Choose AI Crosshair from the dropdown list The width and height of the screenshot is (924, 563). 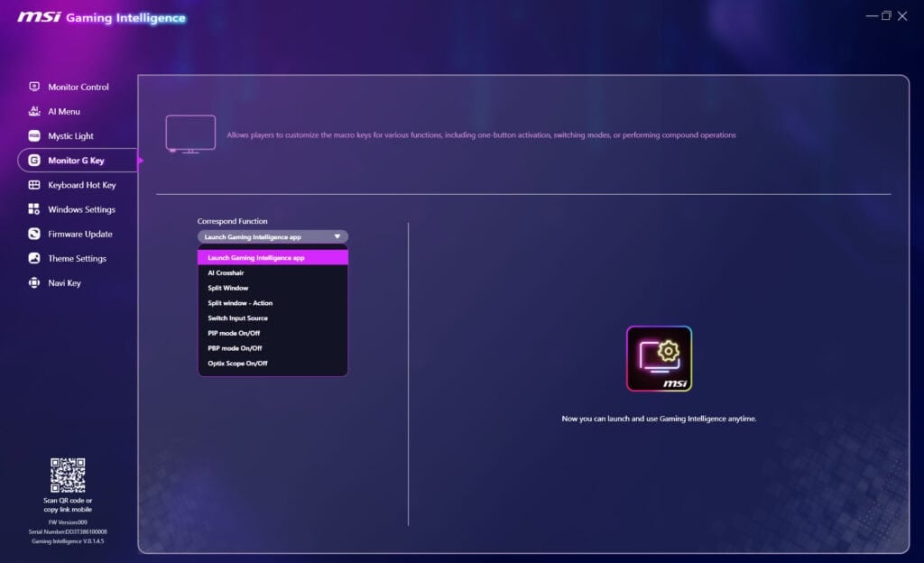[x=226, y=272]
